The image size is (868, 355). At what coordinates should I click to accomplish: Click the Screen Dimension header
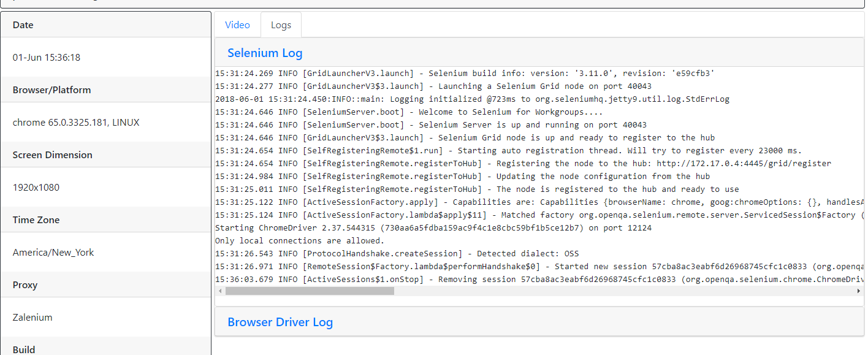(52, 155)
